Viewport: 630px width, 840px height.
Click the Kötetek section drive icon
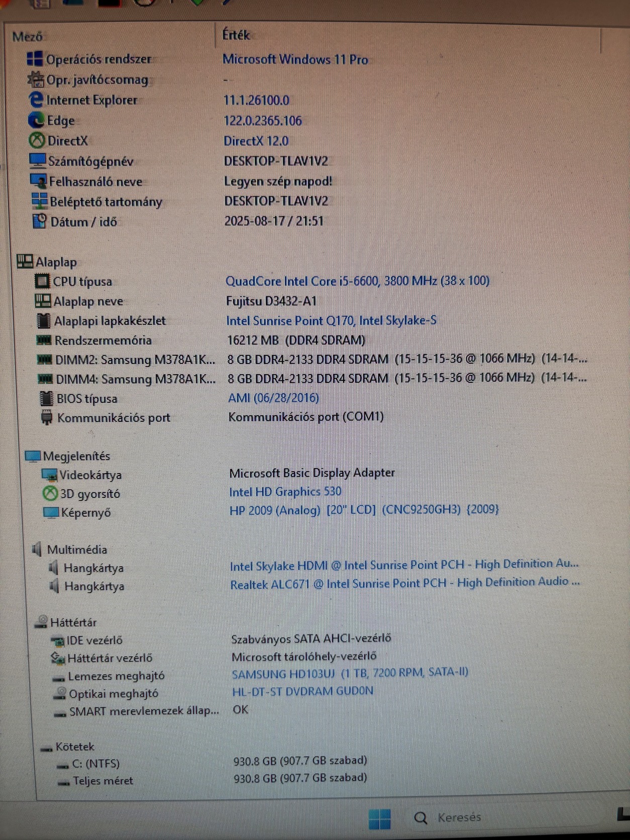[47, 749]
